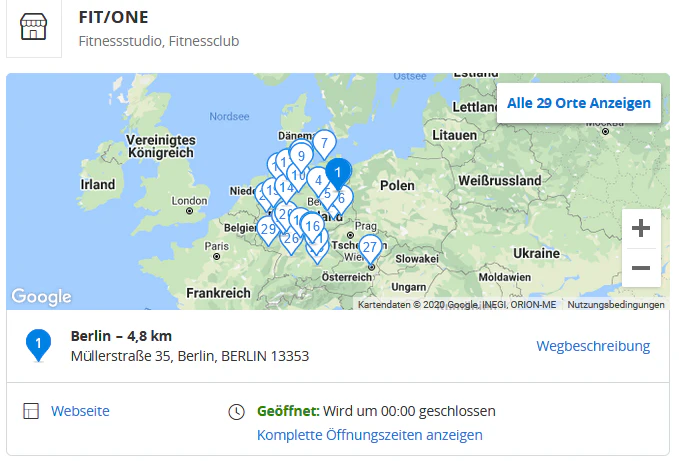
Task: Select map pin number 9
Action: coord(301,158)
